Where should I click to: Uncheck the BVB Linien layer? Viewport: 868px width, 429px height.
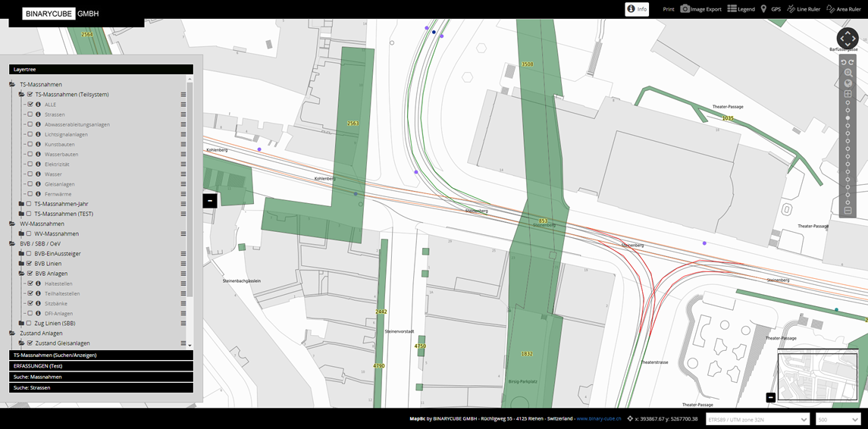click(30, 264)
